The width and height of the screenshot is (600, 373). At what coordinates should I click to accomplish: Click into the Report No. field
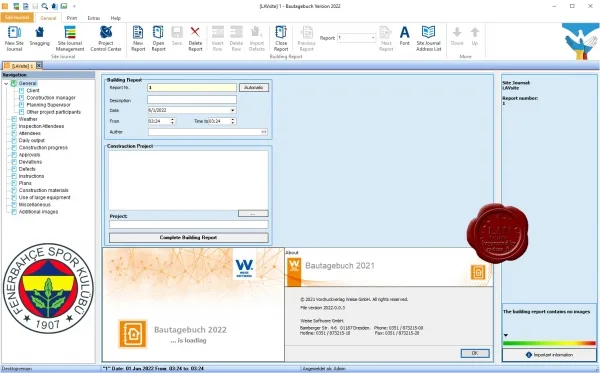[x=192, y=88]
